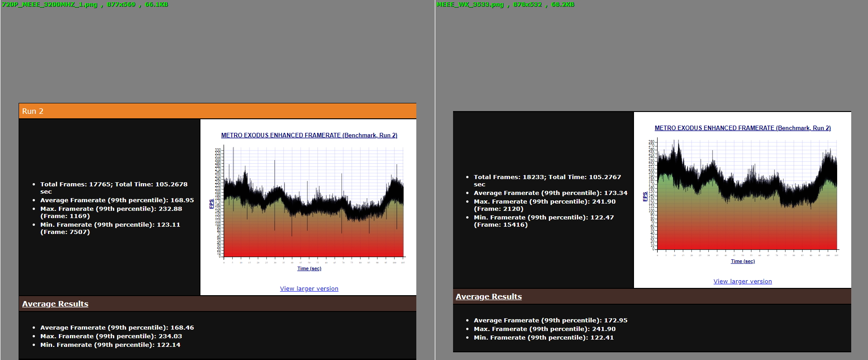Click the Average Framerate 168.95 line
Image resolution: width=868 pixels, height=360 pixels.
(x=117, y=200)
